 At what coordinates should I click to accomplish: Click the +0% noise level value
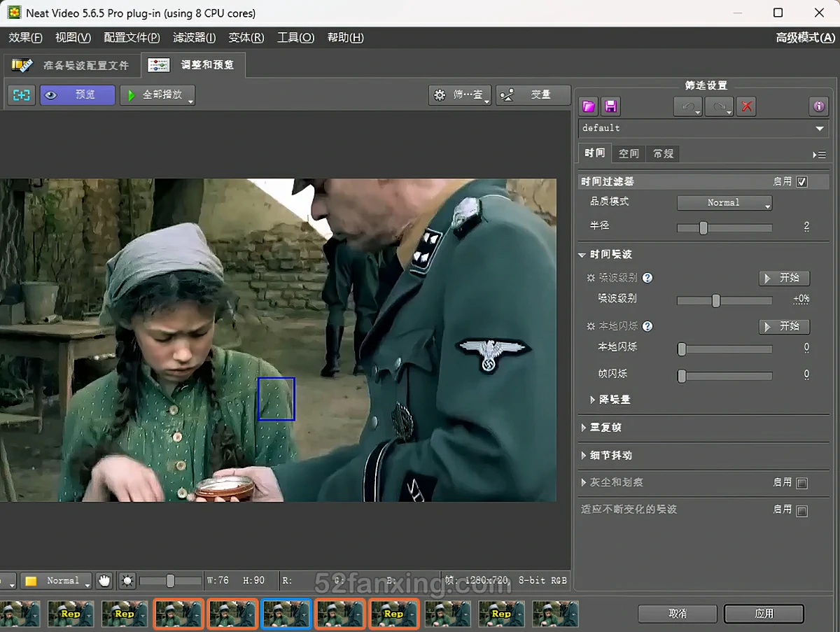tap(801, 299)
